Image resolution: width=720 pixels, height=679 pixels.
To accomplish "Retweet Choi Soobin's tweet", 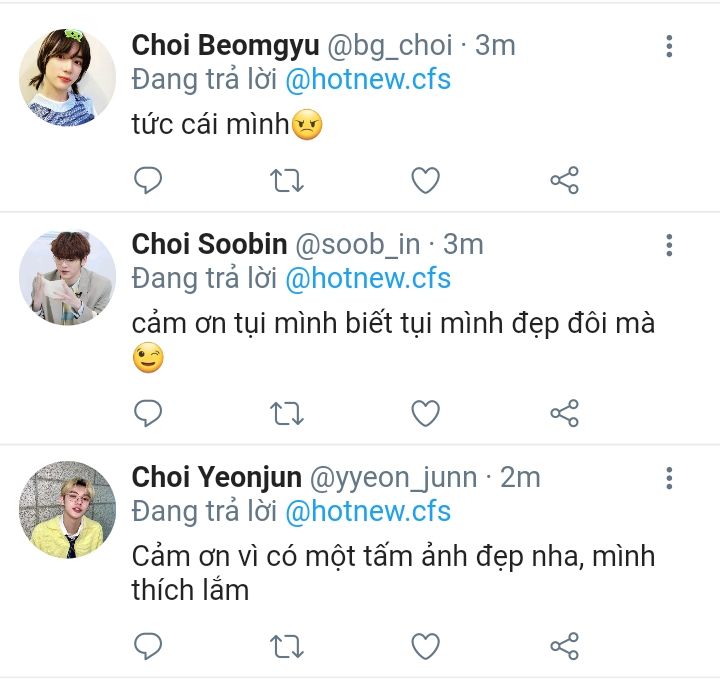I will (287, 413).
